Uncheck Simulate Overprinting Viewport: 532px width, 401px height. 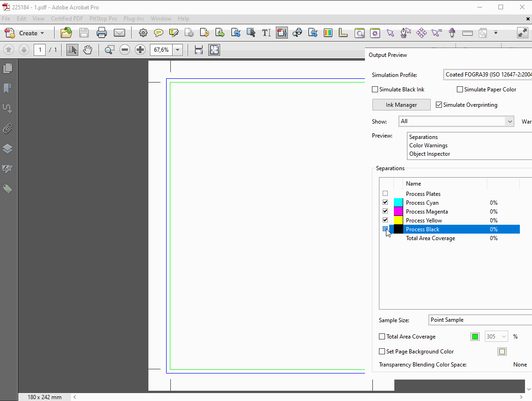click(x=439, y=105)
